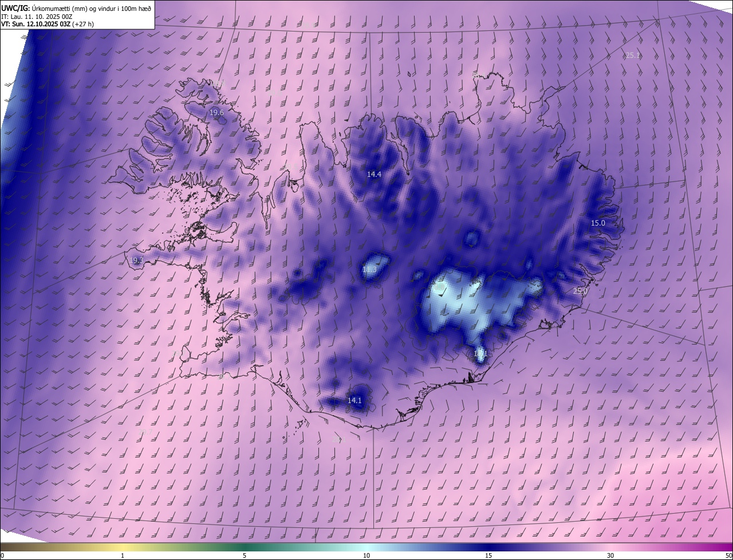
Task: Click the precipitation color scale bar
Action: point(366,547)
